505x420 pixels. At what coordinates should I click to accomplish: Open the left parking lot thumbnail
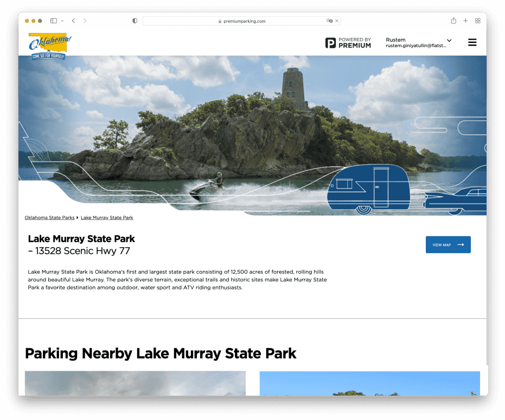pos(135,383)
